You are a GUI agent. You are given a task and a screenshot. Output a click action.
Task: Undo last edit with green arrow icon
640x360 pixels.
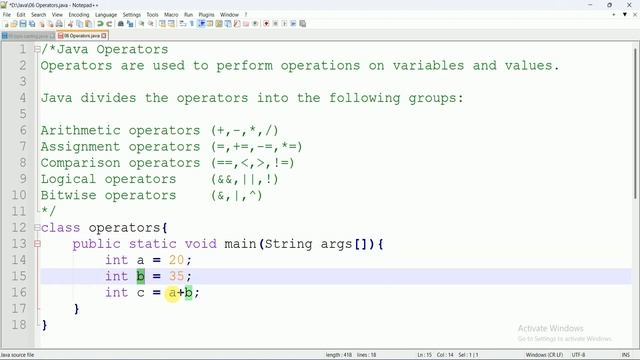[x=100, y=24]
